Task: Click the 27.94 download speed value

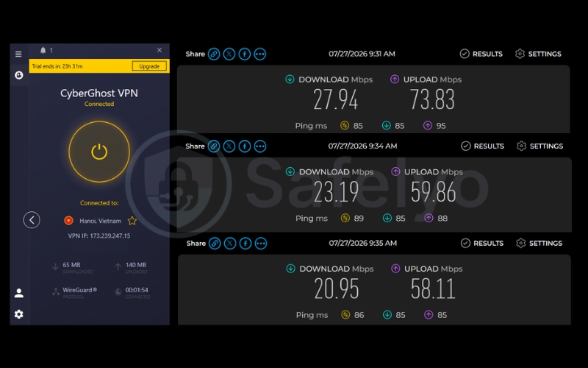Action: [x=336, y=99]
